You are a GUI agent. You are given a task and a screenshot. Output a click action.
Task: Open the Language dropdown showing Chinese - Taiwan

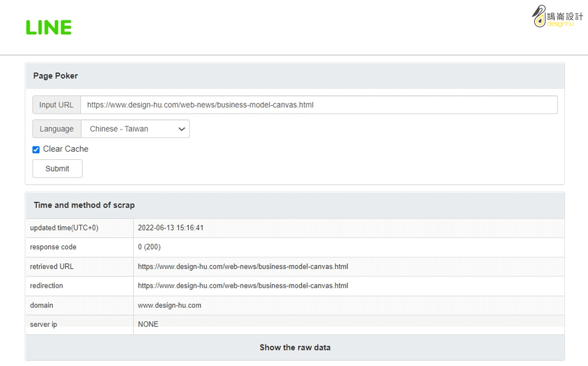pos(135,129)
